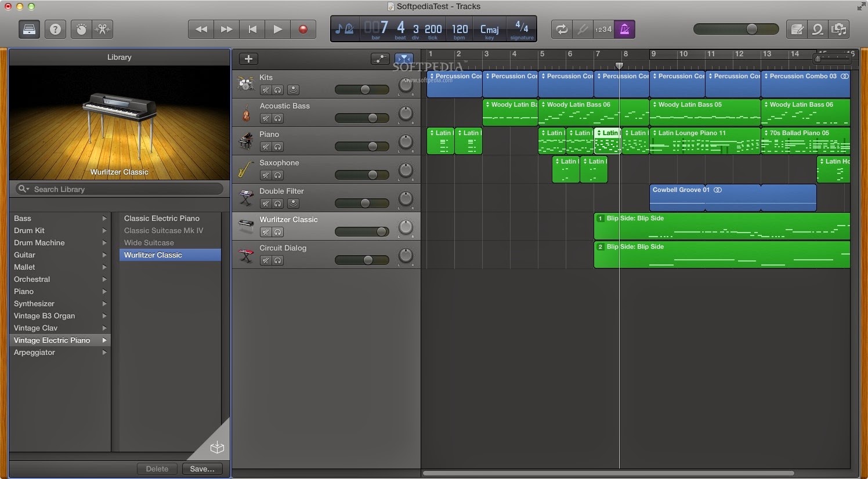Select the Vintage Clav category

tap(60, 328)
